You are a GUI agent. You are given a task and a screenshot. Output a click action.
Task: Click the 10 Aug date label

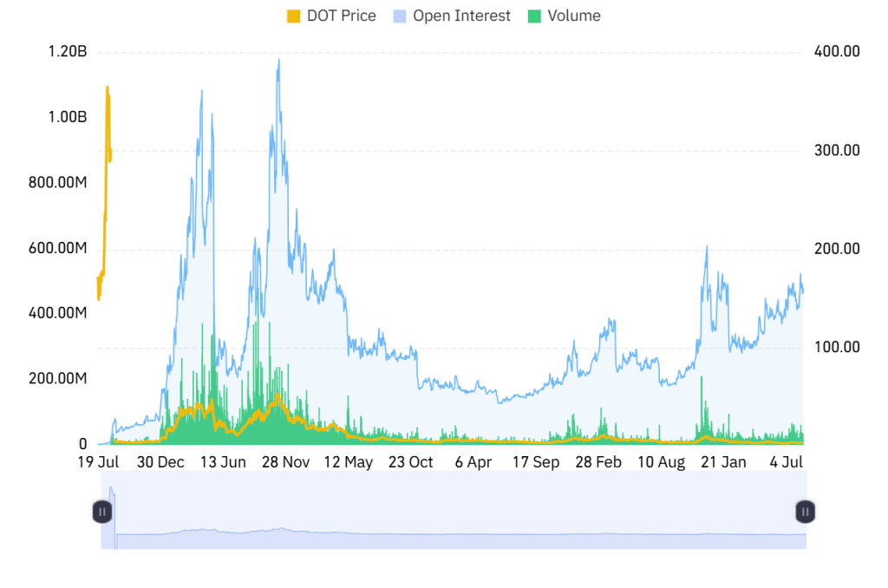(x=662, y=462)
